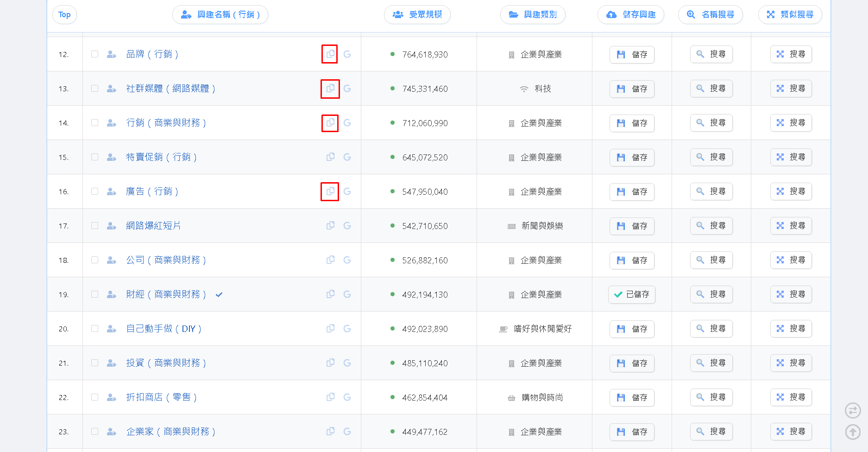
Task: Click the swap arrows floating icon
Action: [853, 410]
